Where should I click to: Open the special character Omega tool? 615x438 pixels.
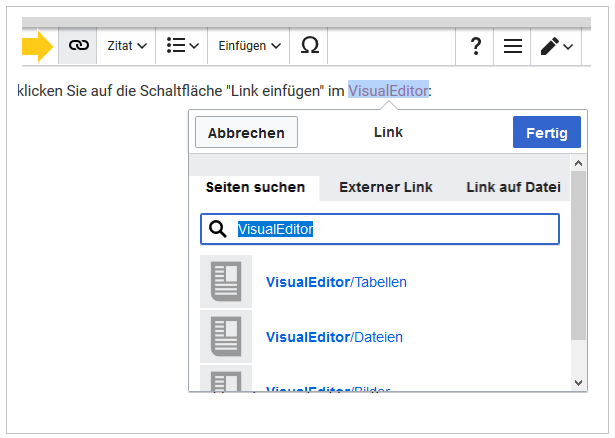pos(310,46)
